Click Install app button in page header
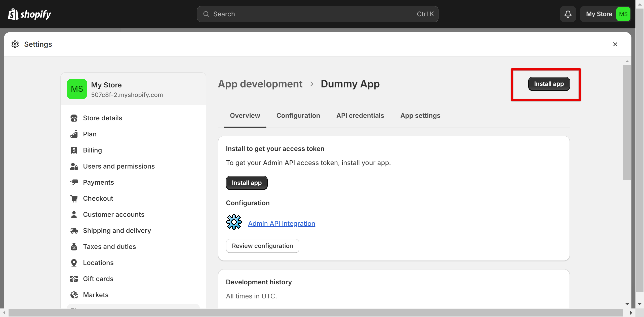Screen dimensions: 644x317 549,84
